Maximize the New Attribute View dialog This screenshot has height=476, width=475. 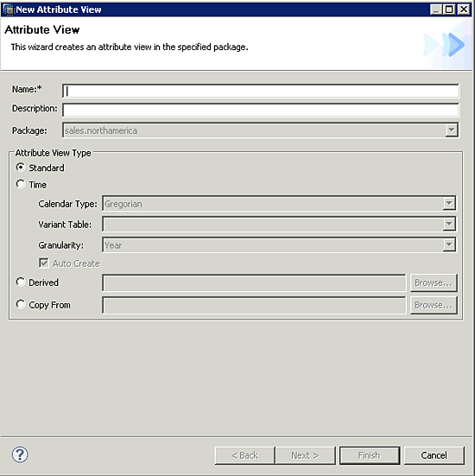click(449, 10)
